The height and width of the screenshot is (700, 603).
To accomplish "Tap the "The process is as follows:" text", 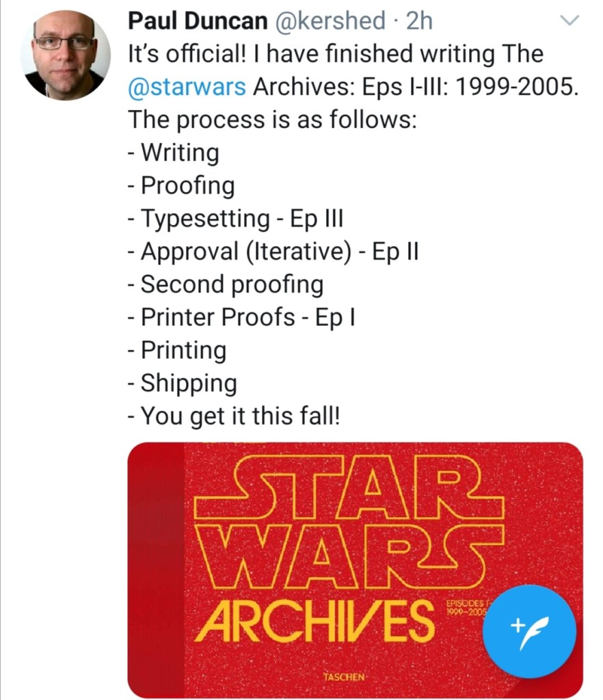I will 272,120.
